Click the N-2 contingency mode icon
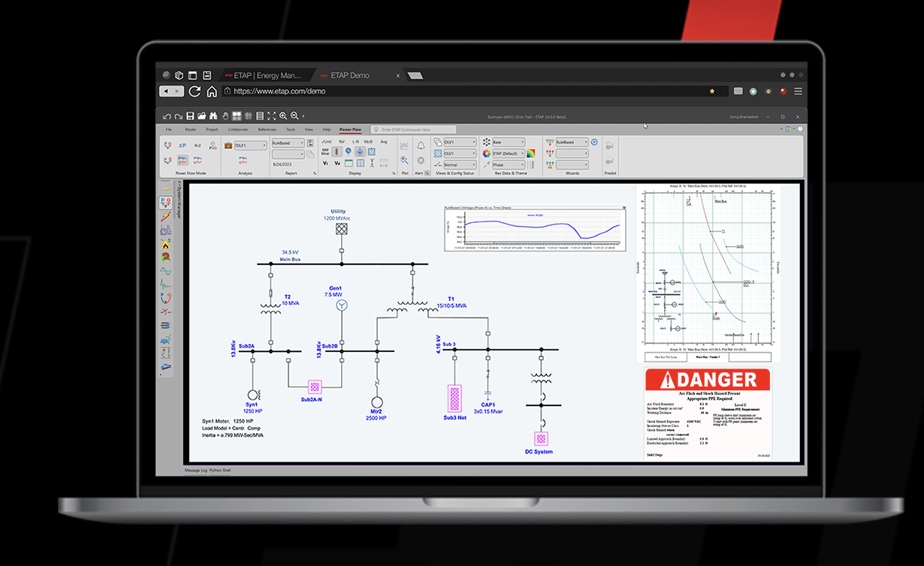This screenshot has height=566, width=924. pos(198,145)
